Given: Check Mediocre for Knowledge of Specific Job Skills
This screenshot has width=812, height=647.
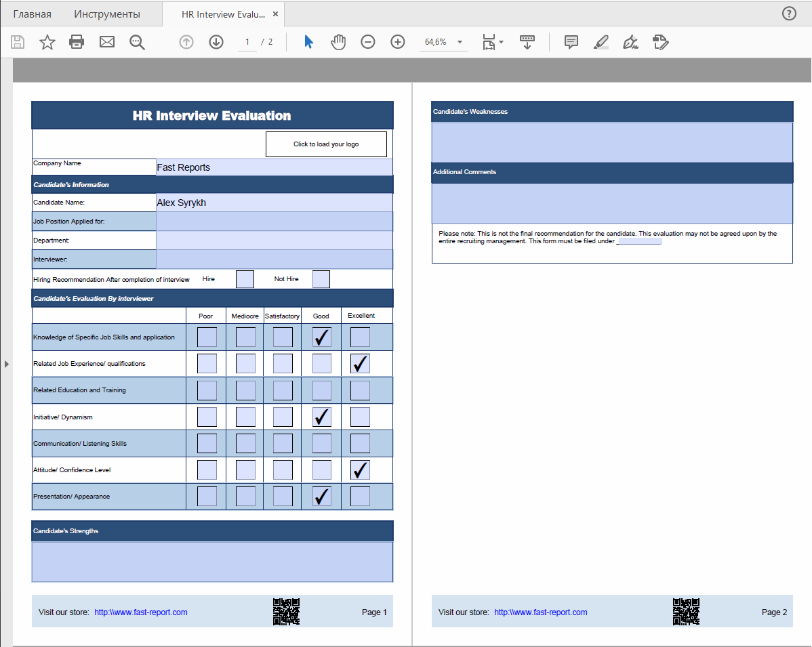Looking at the screenshot, I should tap(245, 337).
